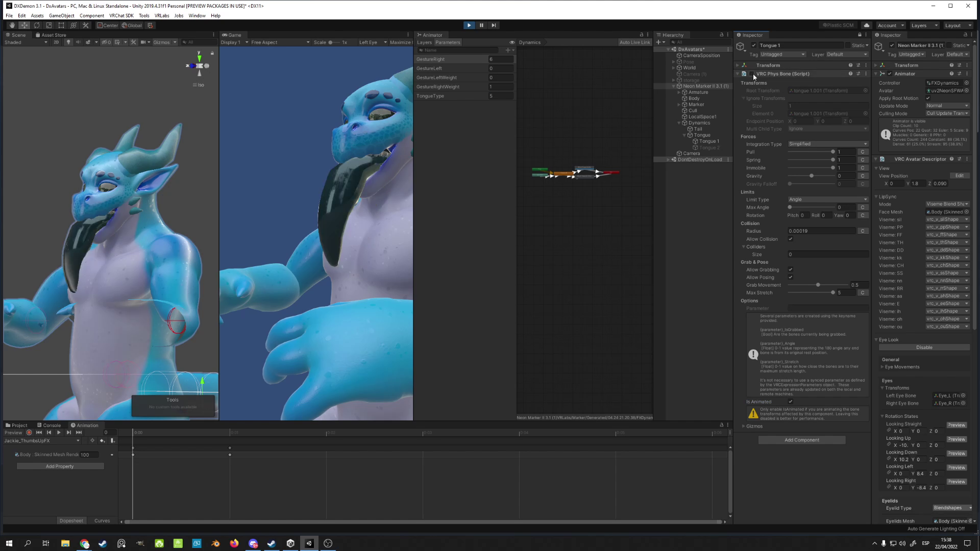
Task: Expand the Gizmos section in Inspector
Action: 743,427
